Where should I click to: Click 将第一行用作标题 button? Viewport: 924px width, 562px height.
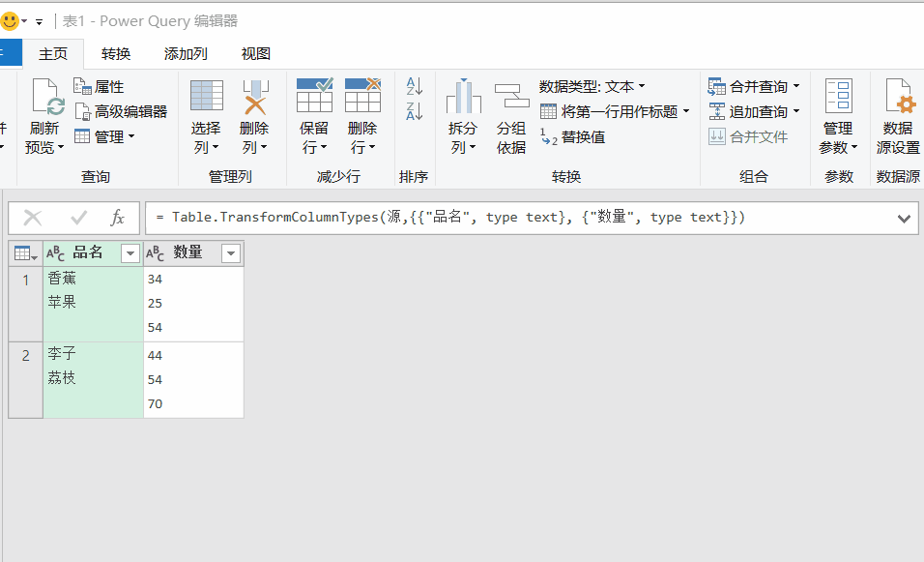pos(614,111)
